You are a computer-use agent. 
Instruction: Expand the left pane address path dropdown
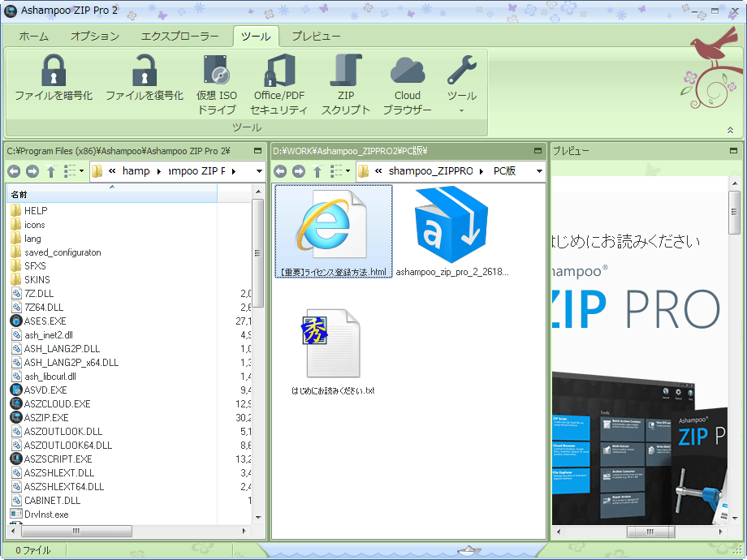(x=259, y=171)
